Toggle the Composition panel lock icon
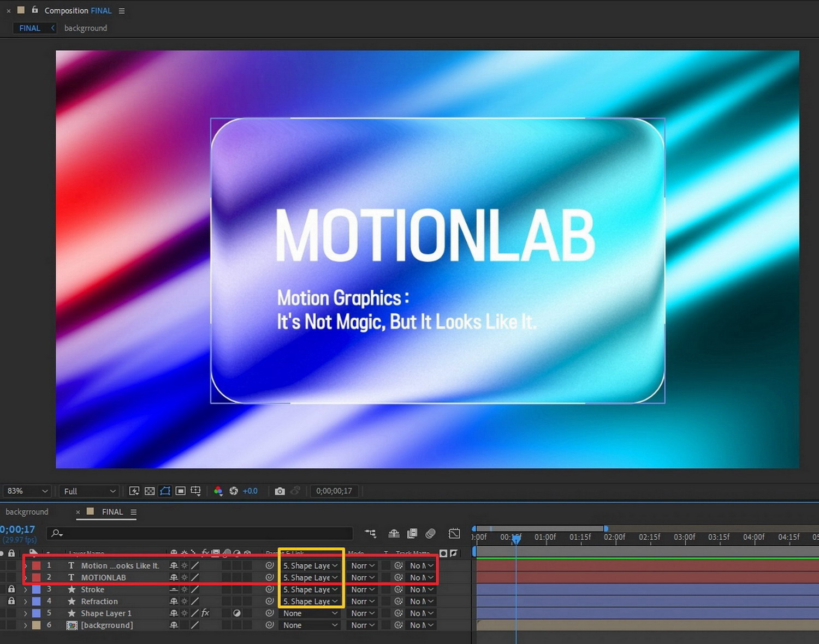This screenshot has height=644, width=819. [35, 10]
